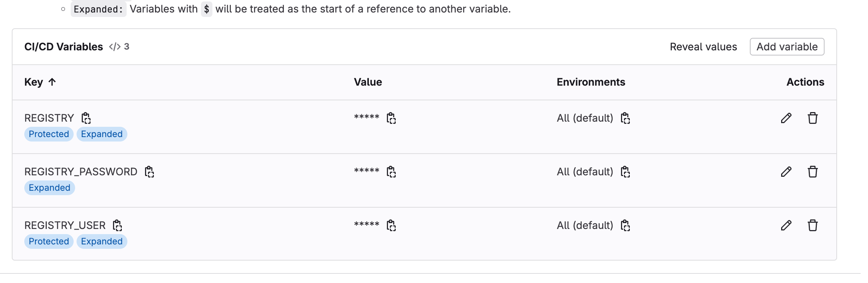The image size is (868, 283).
Task: Copy the REGISTRY environment scope
Action: tap(625, 118)
